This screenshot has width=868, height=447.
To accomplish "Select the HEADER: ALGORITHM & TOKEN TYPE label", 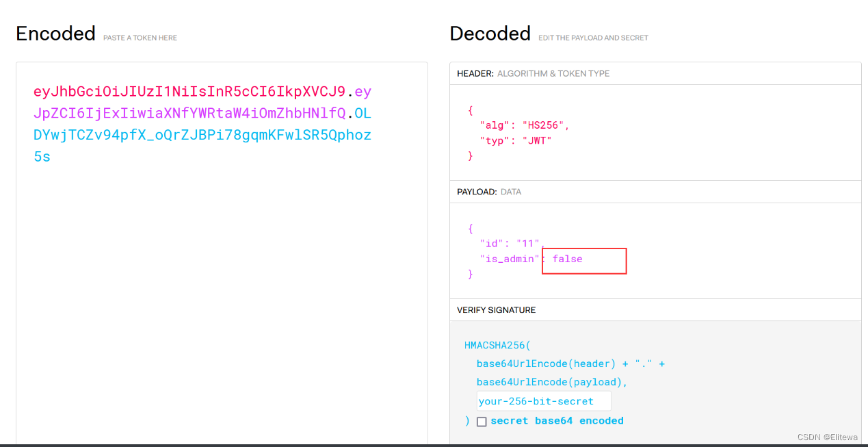I will [x=533, y=73].
